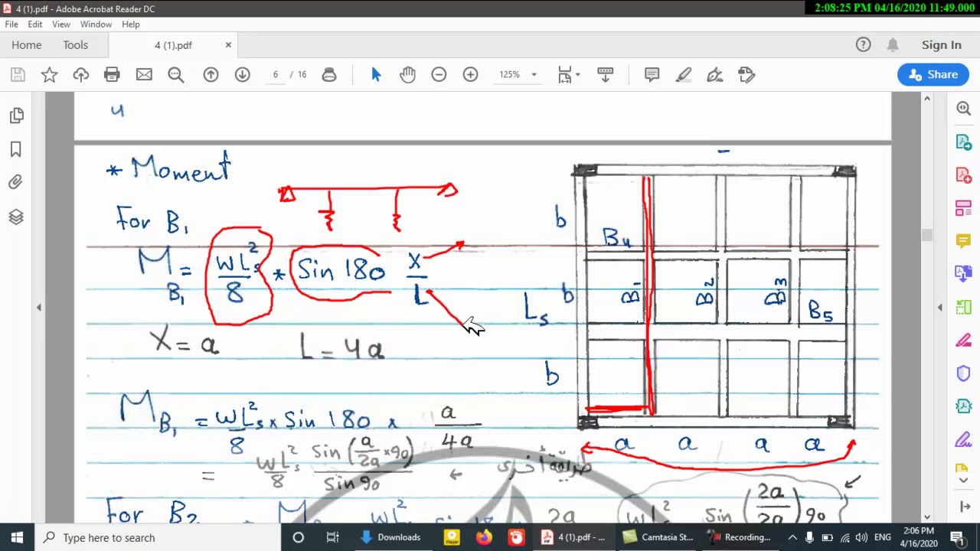Viewport: 980px width, 551px height.
Task: Open the Window menu
Action: (x=96, y=24)
